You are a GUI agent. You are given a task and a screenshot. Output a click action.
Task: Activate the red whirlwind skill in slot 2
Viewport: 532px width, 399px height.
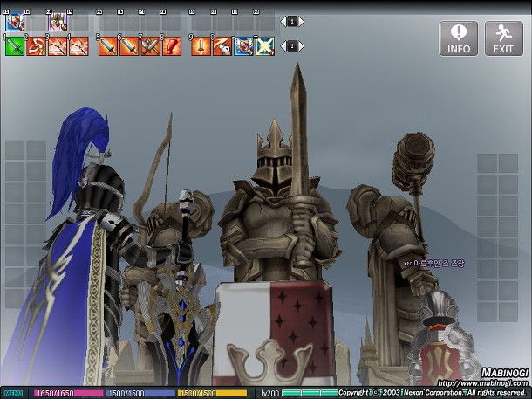tap(36, 46)
